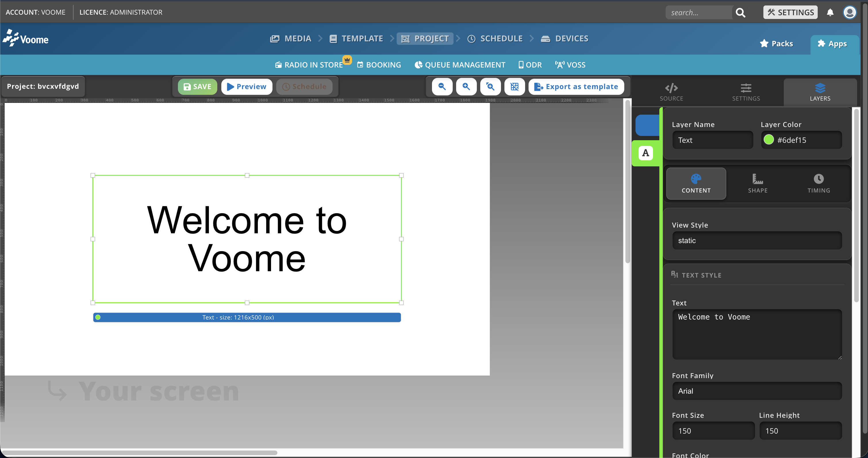Go to the MEDIA section
Image resolution: width=868 pixels, height=458 pixels.
point(291,39)
